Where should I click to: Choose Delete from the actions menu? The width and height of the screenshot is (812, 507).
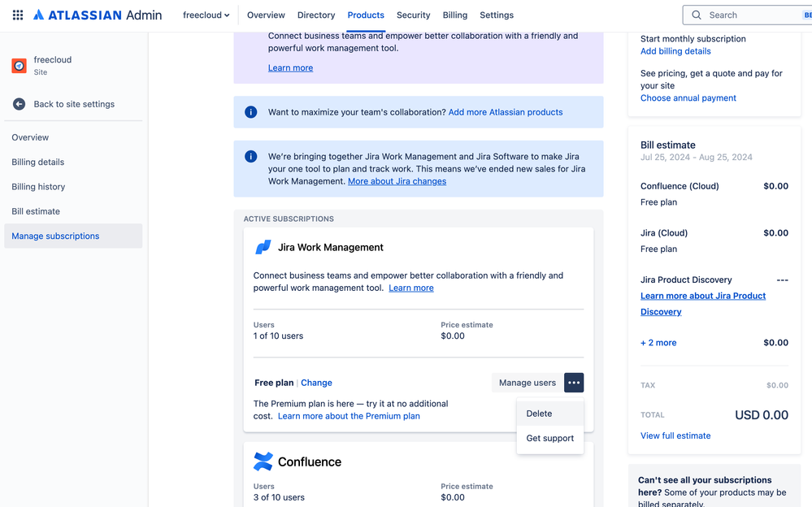(x=550, y=414)
